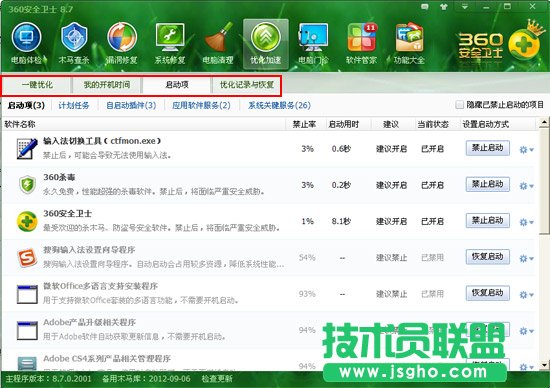The width and height of the screenshot is (550, 388).
Task: Expand gear dropdown for Adobe产品升级 row
Action: tap(526, 331)
